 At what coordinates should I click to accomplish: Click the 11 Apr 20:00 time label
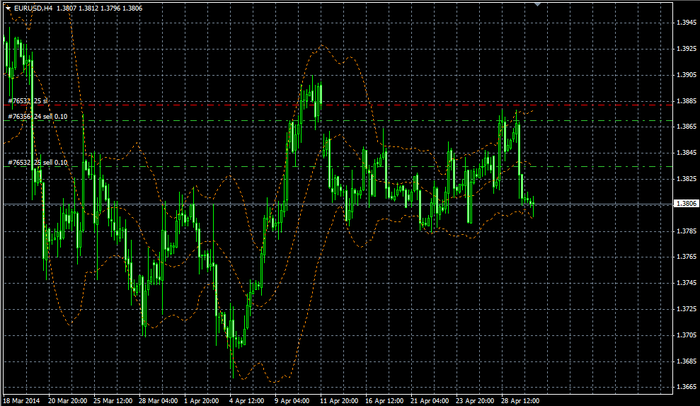[339, 401]
